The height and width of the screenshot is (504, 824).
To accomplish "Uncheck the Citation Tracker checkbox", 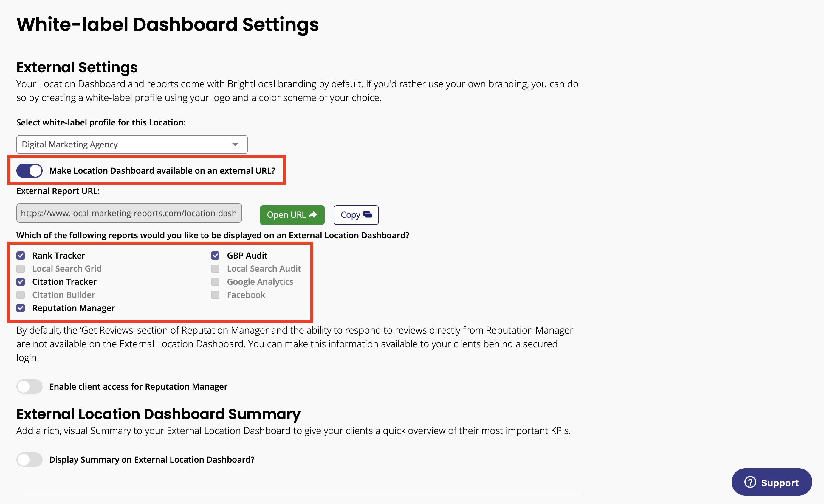I will pos(21,281).
